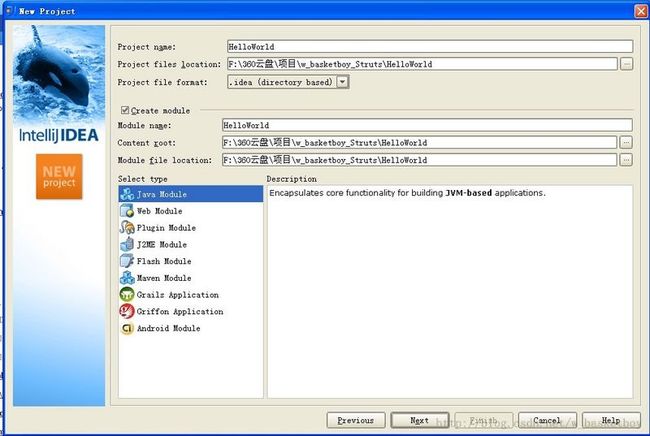This screenshot has height=436, width=650.
Task: Click the New Project title bar icon
Action: pyautogui.click(x=10, y=10)
